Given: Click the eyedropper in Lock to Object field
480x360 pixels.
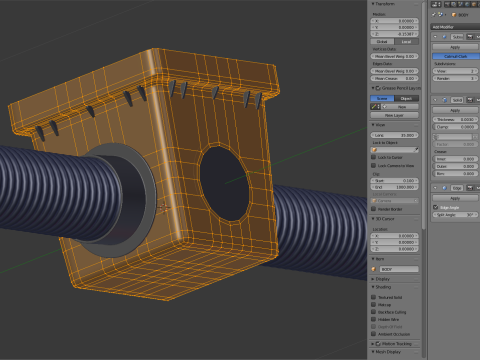Looking at the screenshot, I should (x=416, y=150).
